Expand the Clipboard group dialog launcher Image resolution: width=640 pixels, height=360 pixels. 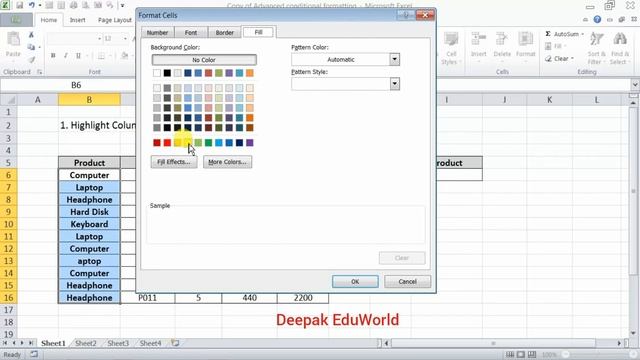(40, 72)
